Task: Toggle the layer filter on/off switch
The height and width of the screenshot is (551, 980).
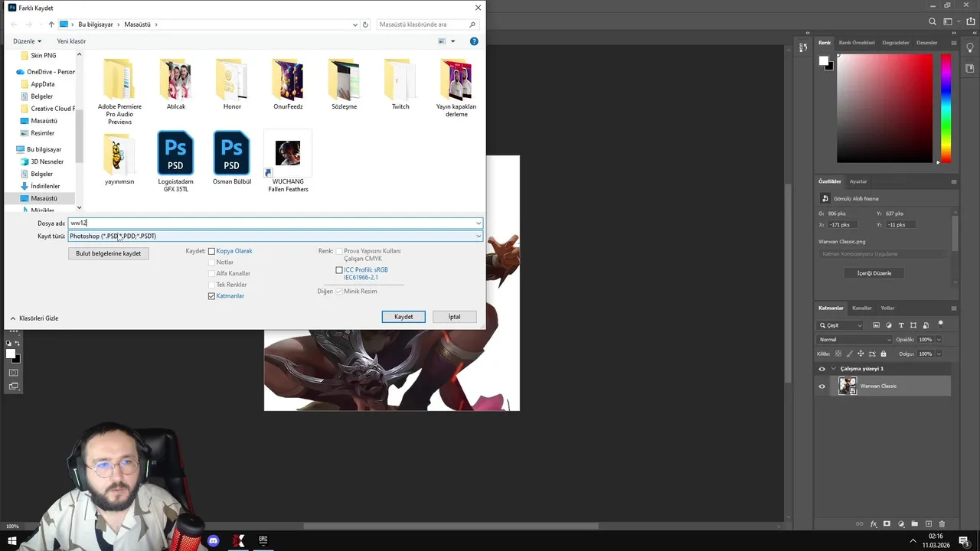Action: point(941,324)
